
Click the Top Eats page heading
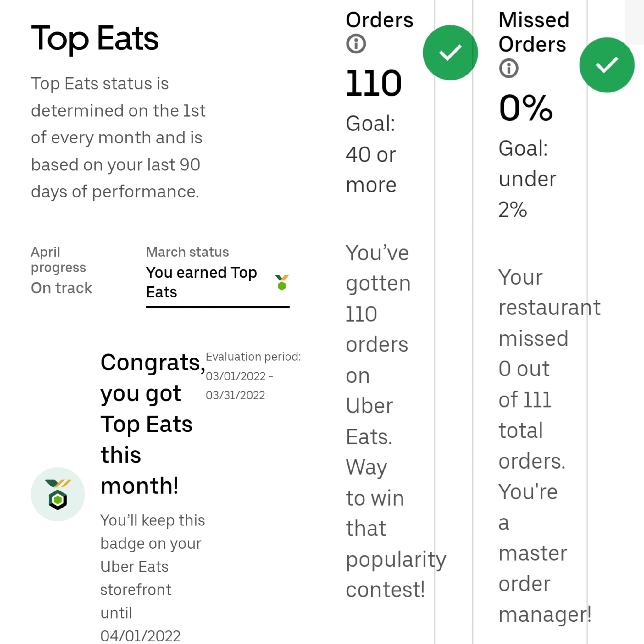pos(95,39)
